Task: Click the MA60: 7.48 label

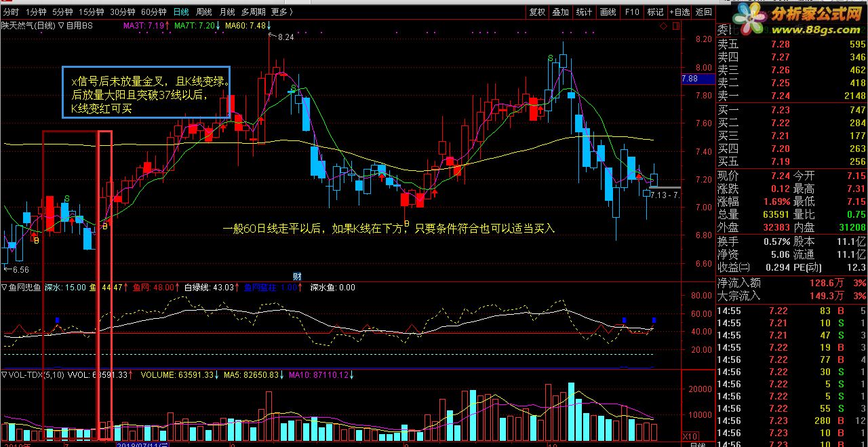Action: [x=245, y=26]
